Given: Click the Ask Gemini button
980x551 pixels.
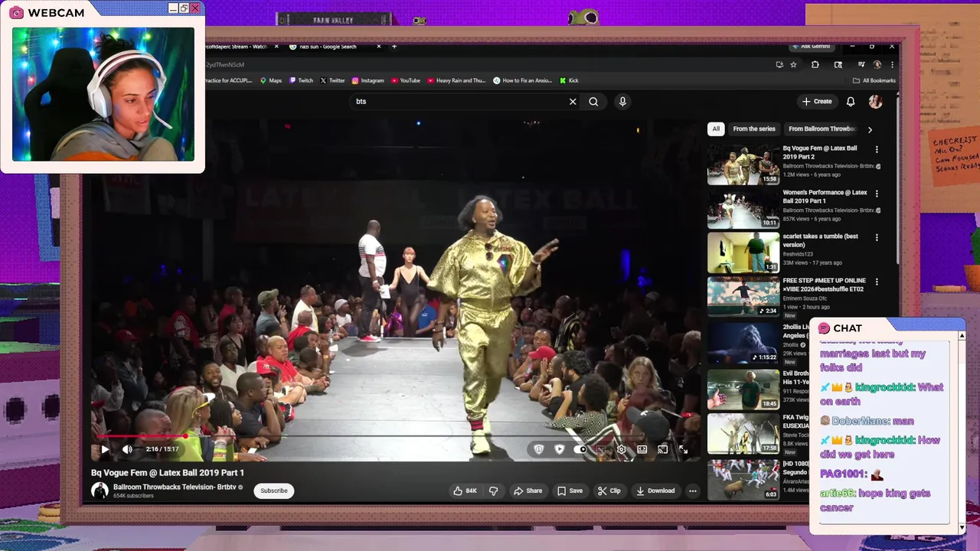Looking at the screenshot, I should [x=811, y=47].
